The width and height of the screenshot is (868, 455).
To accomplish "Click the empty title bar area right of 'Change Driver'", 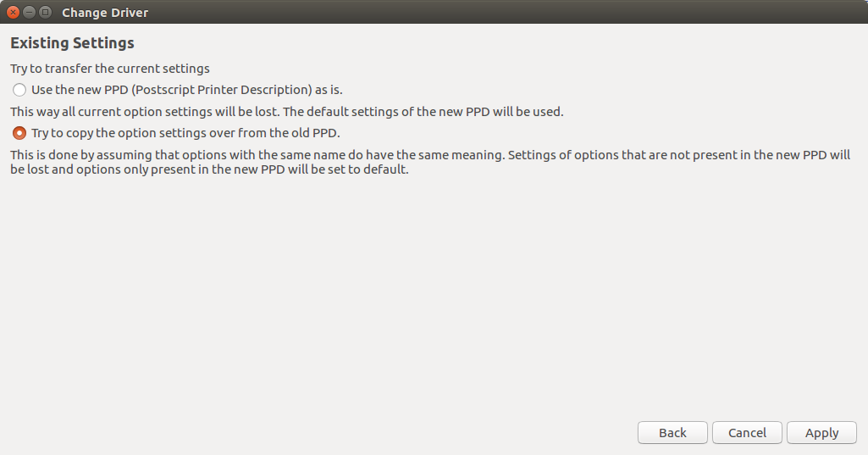I will click(x=498, y=12).
